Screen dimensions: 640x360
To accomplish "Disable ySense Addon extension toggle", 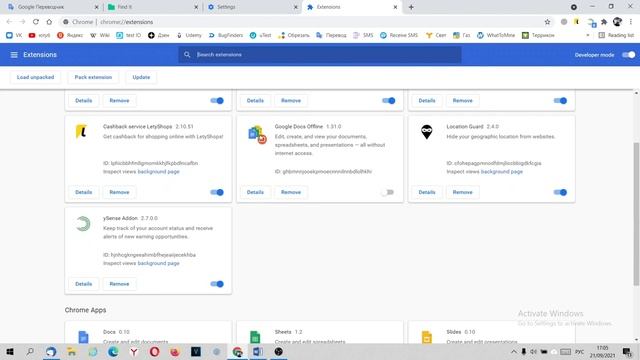I will tap(217, 284).
